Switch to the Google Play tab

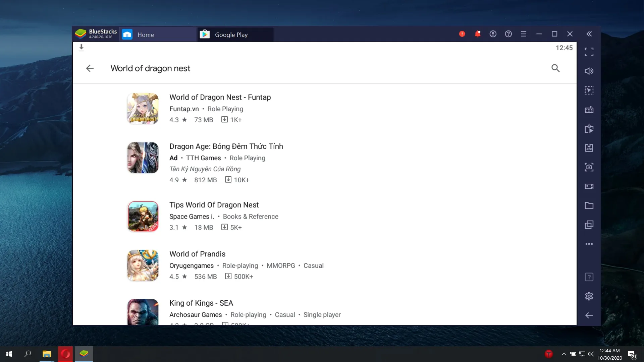(235, 35)
